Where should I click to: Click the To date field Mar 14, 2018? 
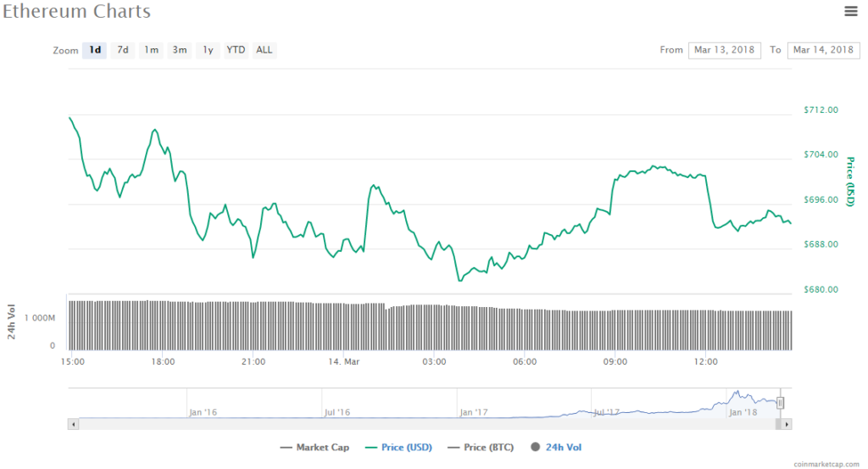pyautogui.click(x=823, y=50)
